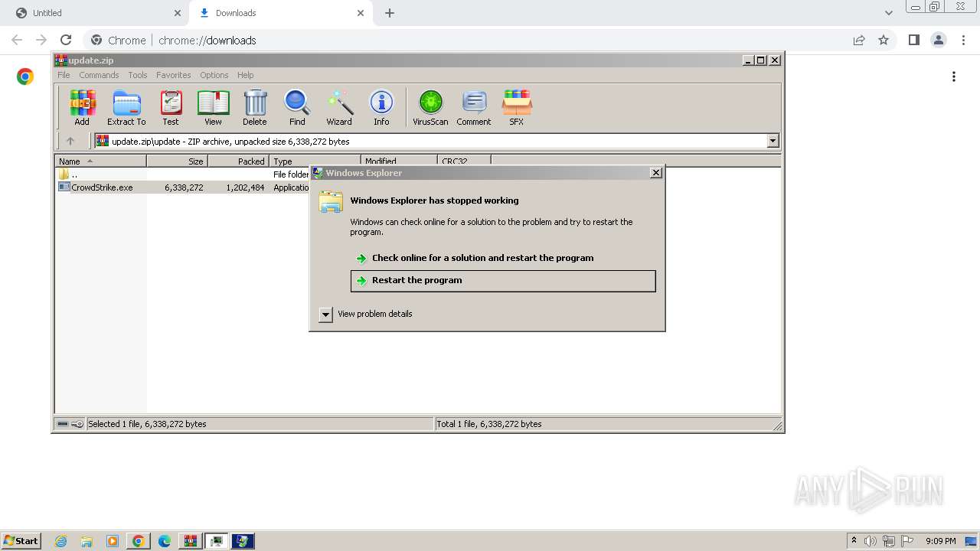Close the Windows Explorer error dialog
Image resolution: width=980 pixels, height=551 pixels.
tap(656, 173)
